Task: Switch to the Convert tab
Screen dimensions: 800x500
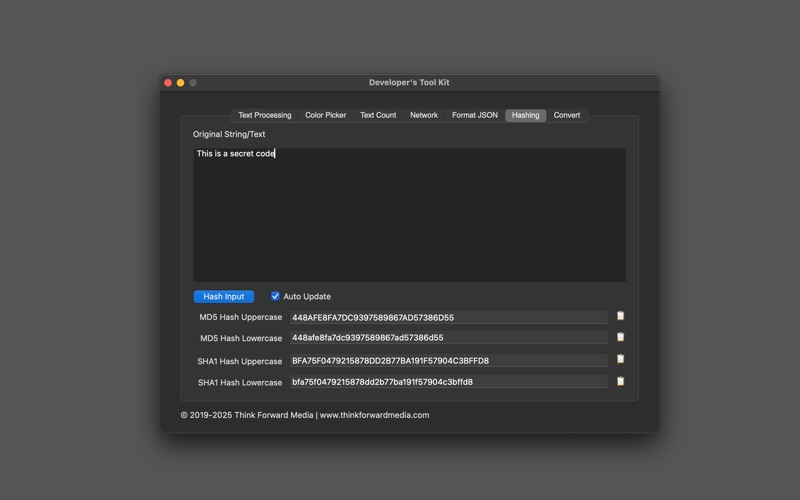Action: click(567, 115)
